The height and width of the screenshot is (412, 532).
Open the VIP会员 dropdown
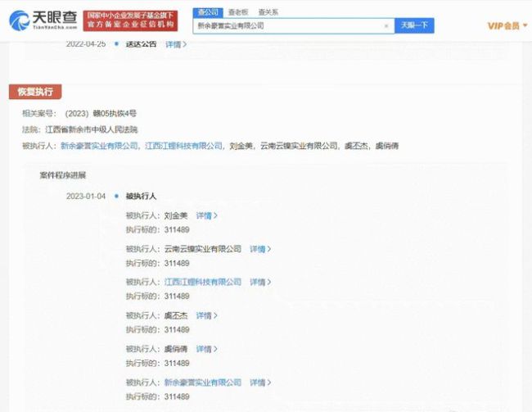point(507,26)
